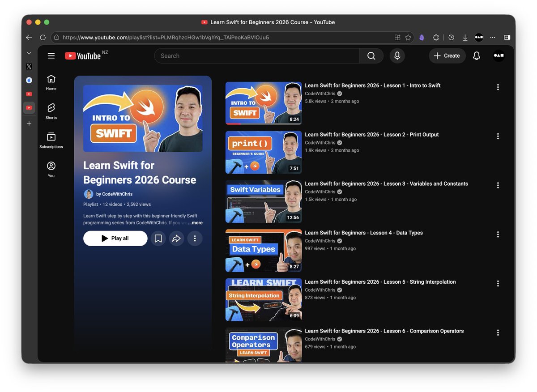Click the Create button

(x=447, y=56)
